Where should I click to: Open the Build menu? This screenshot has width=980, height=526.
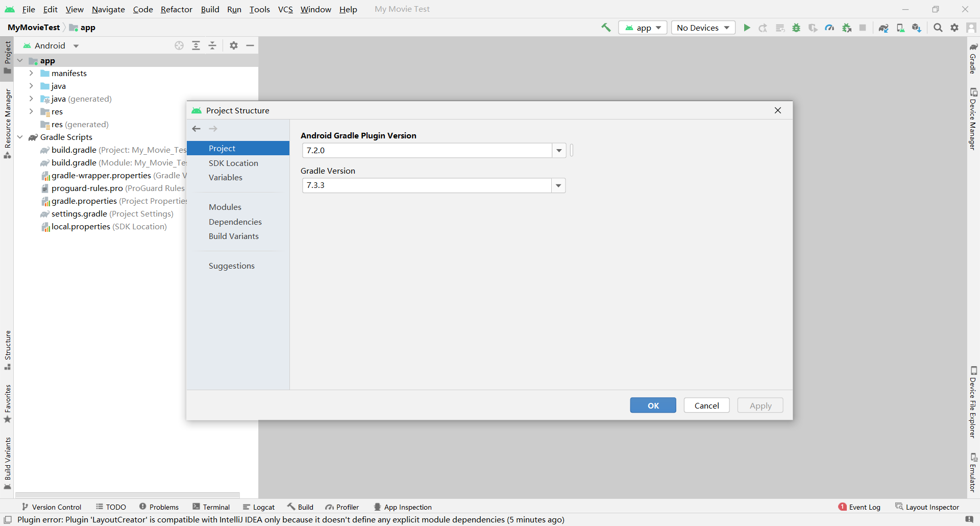(210, 9)
